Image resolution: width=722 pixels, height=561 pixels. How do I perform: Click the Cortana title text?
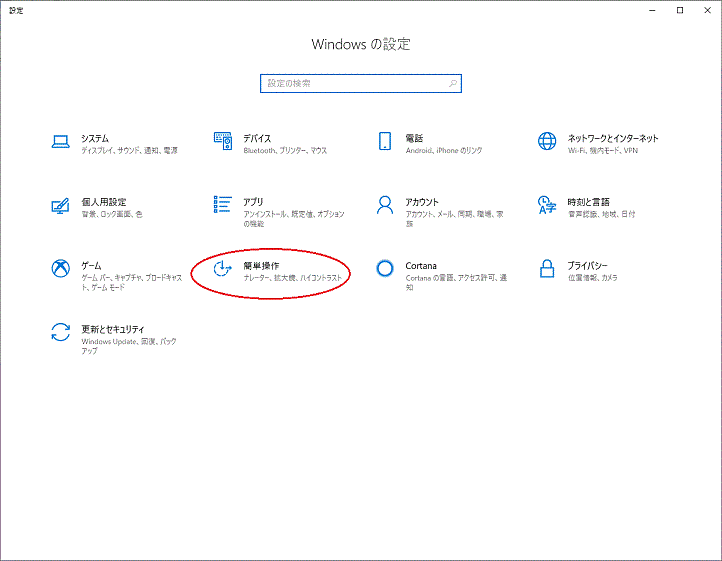pyautogui.click(x=421, y=266)
